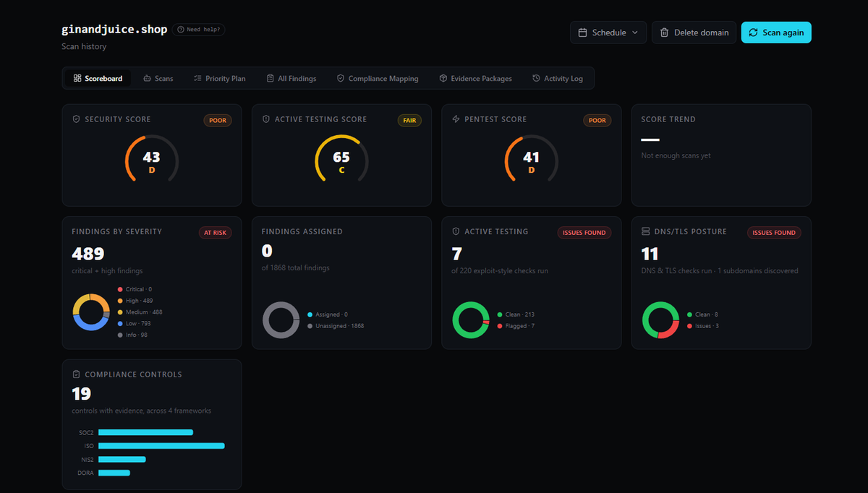The width and height of the screenshot is (868, 493).
Task: Click the clipboard icon beside Compliance Controls
Action: click(76, 374)
